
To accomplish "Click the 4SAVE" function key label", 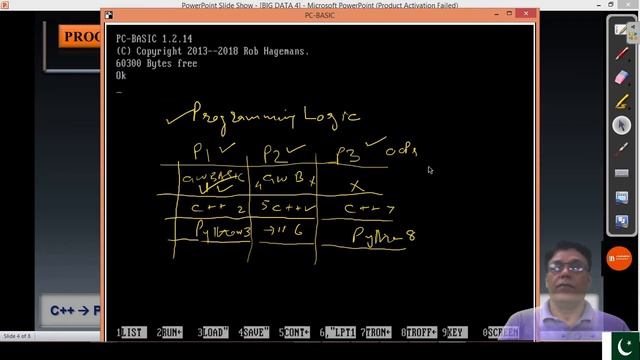I will tap(253, 333).
